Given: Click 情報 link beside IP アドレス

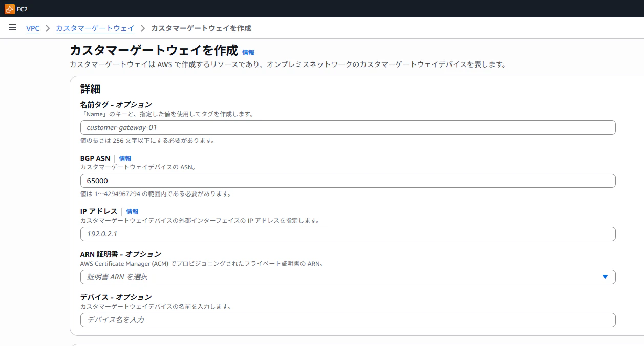Looking at the screenshot, I should 133,211.
